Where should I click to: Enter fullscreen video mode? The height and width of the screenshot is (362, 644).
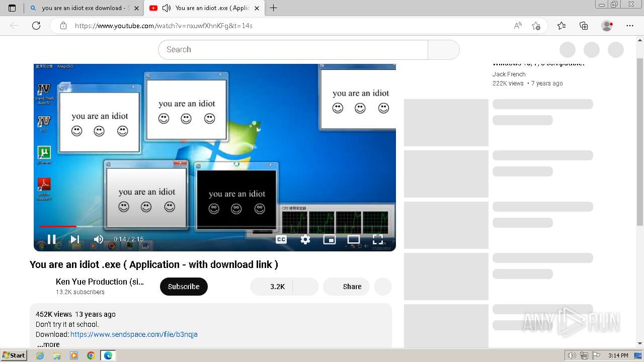(378, 239)
